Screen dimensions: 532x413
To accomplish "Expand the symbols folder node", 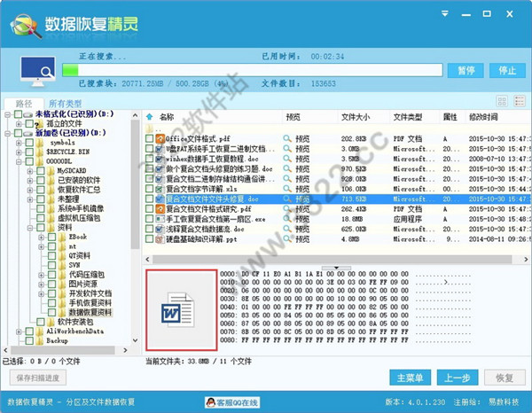I will coord(19,143).
